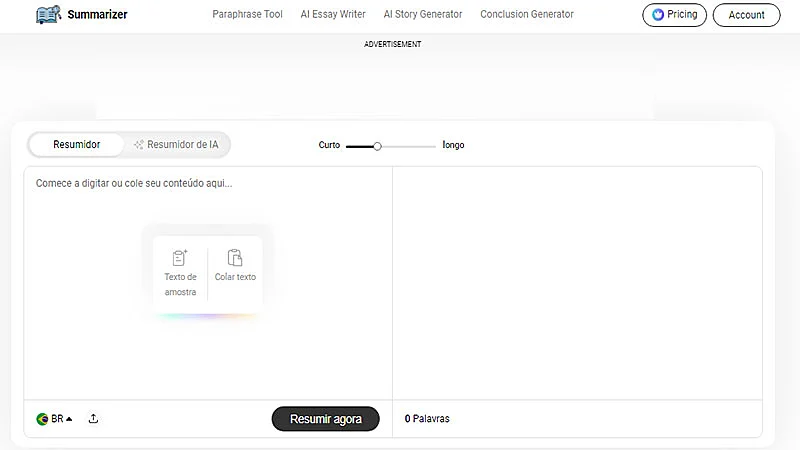Select the Resumidor tab

(x=77, y=144)
